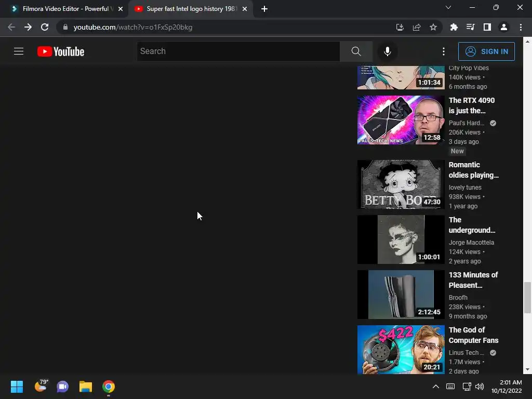532x399 pixels.
Task: Open Chrome extensions puzzle icon
Action: click(x=454, y=27)
